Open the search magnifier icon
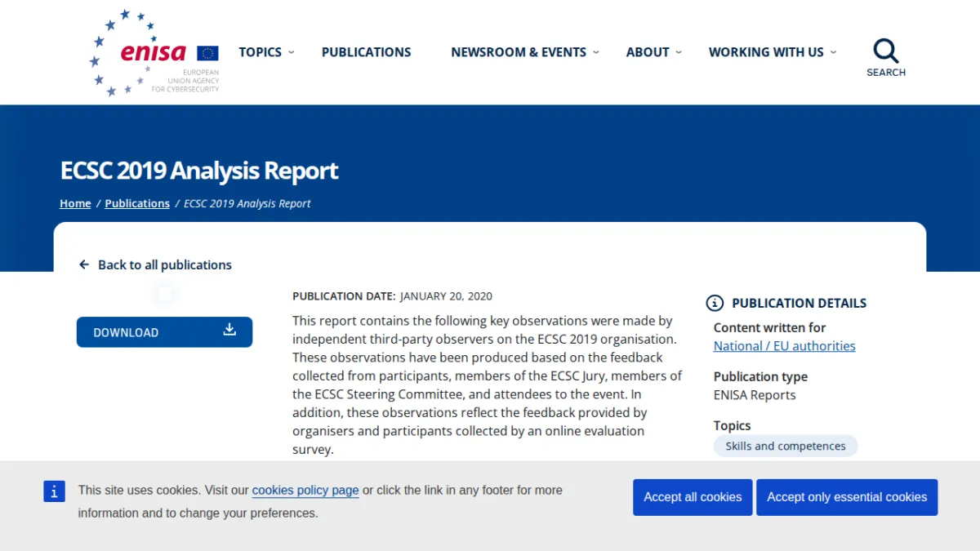Image resolution: width=980 pixels, height=551 pixels. (x=885, y=51)
